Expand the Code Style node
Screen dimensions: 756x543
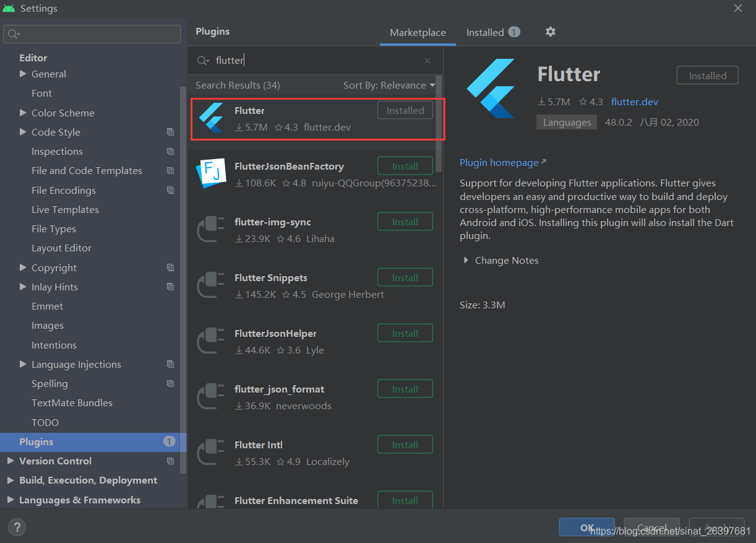pyautogui.click(x=23, y=132)
